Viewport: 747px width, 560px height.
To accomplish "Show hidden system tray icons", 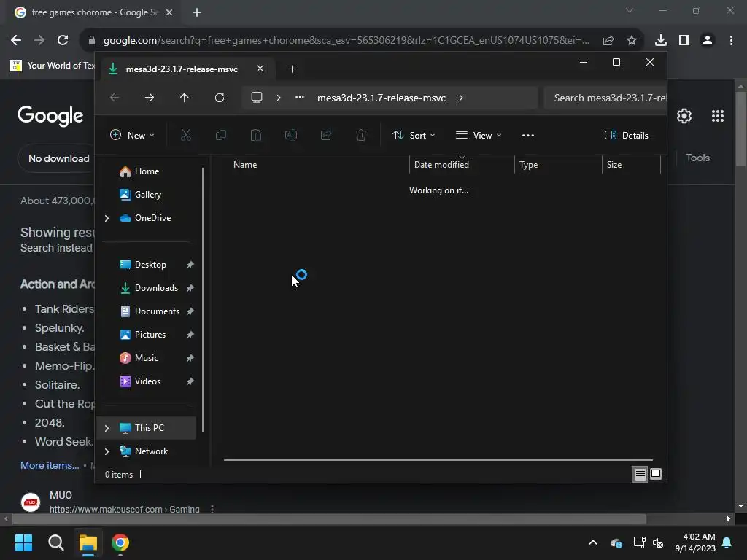I will 593,542.
